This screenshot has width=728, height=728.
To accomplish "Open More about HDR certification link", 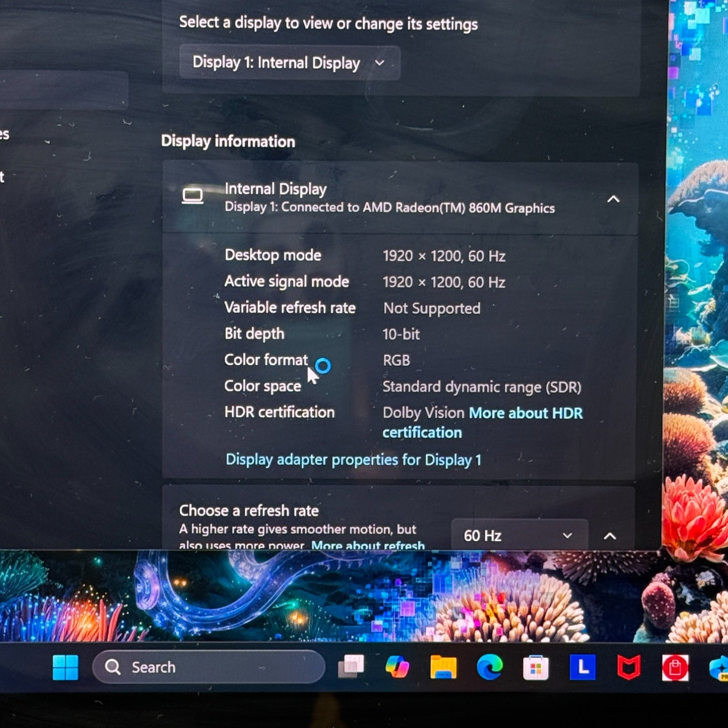I will pos(525,413).
